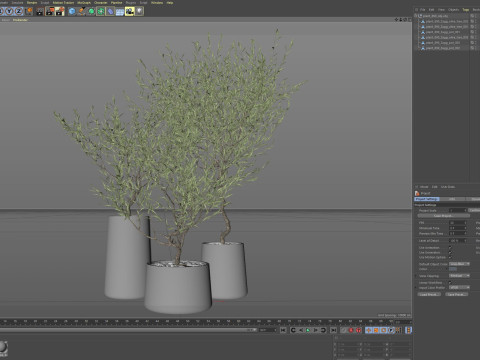Toggle visibility dots of last child object

pos(475,48)
